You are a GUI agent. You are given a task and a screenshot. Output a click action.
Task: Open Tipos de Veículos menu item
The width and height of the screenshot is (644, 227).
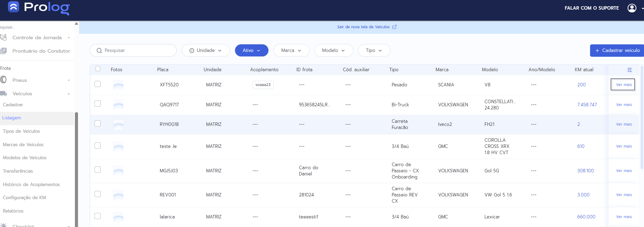[21, 131]
